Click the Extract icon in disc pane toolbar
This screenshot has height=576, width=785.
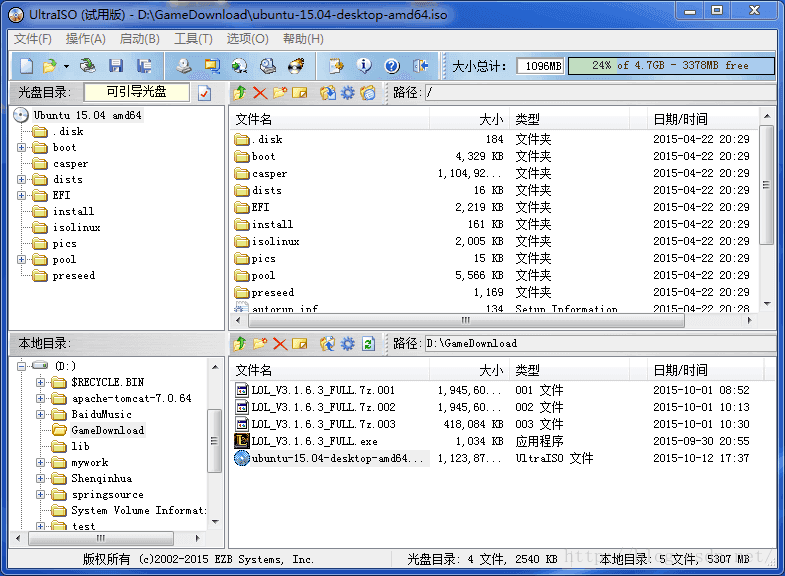(328, 93)
